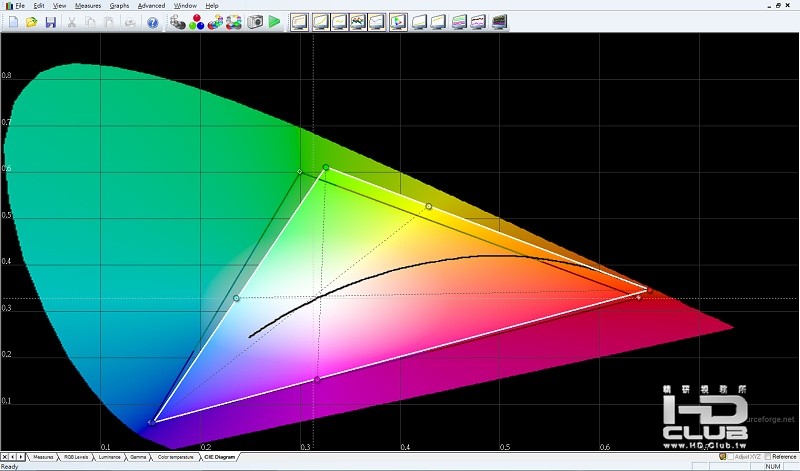The image size is (800, 471).
Task: Click the measured green primary point
Action: click(326, 167)
